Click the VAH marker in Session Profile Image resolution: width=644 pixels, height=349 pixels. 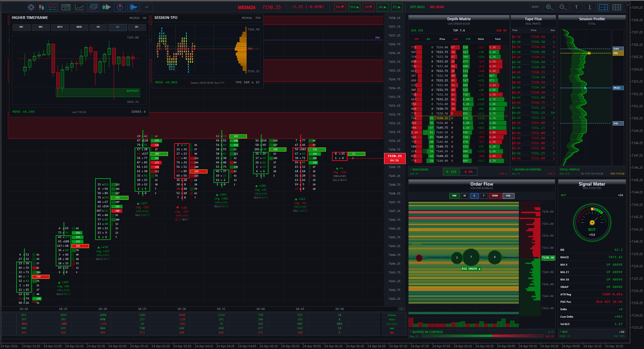(618, 49)
